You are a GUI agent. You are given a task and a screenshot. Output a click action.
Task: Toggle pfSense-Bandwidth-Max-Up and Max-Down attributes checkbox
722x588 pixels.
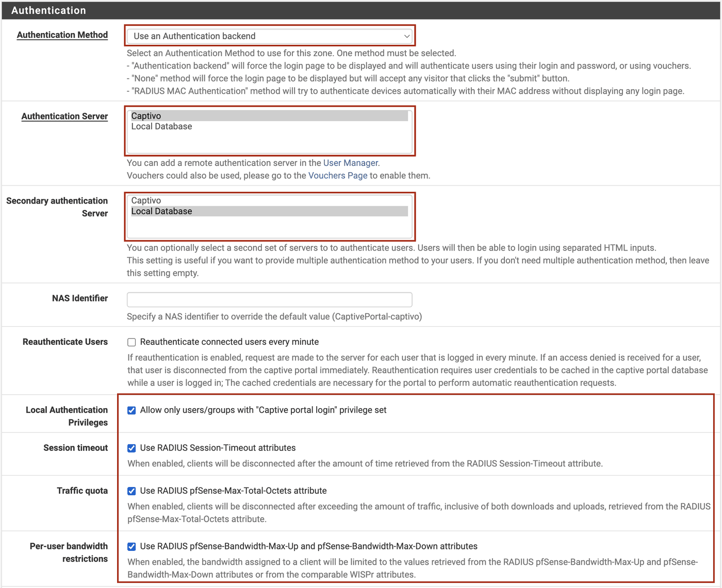tap(132, 547)
